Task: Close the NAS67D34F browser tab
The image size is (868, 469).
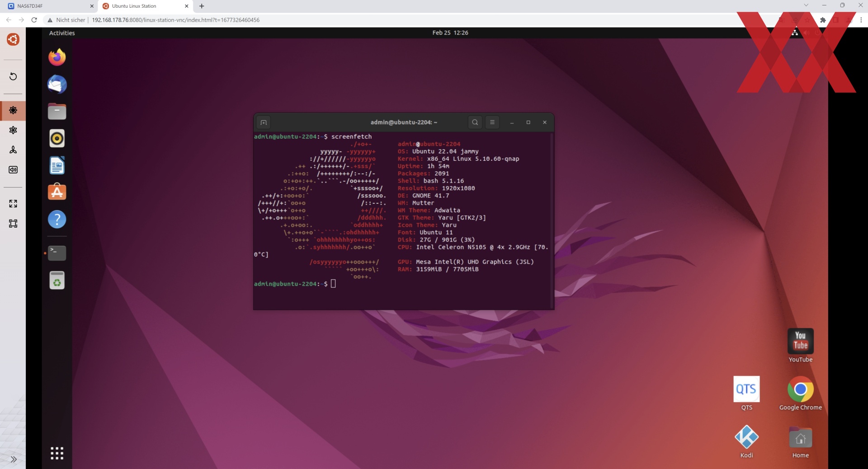Action: pos(92,6)
